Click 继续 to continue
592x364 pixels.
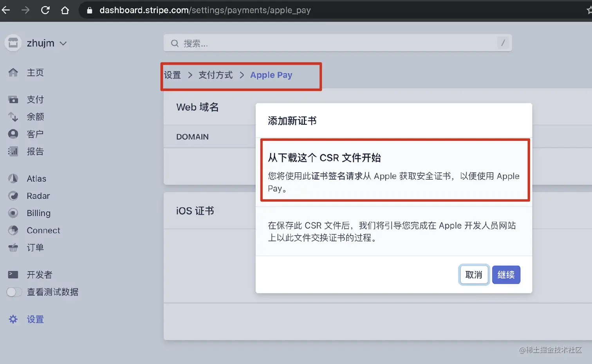pos(506,275)
